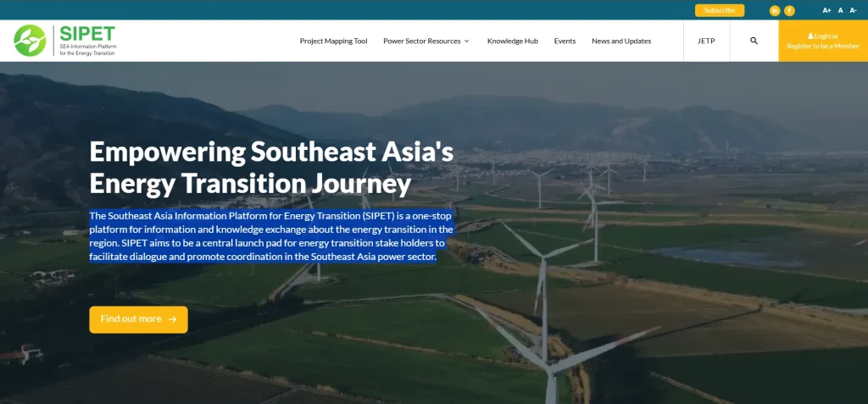Screen dimensions: 868x404
Task: Click the SIPET text wordmark
Action: tap(87, 33)
